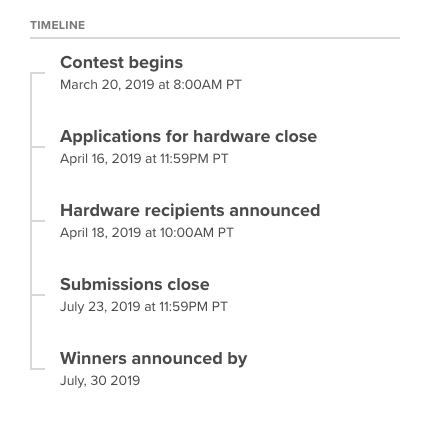Select the Contest begins milestone title
Viewport: 437px width, 430px height.
121,63
